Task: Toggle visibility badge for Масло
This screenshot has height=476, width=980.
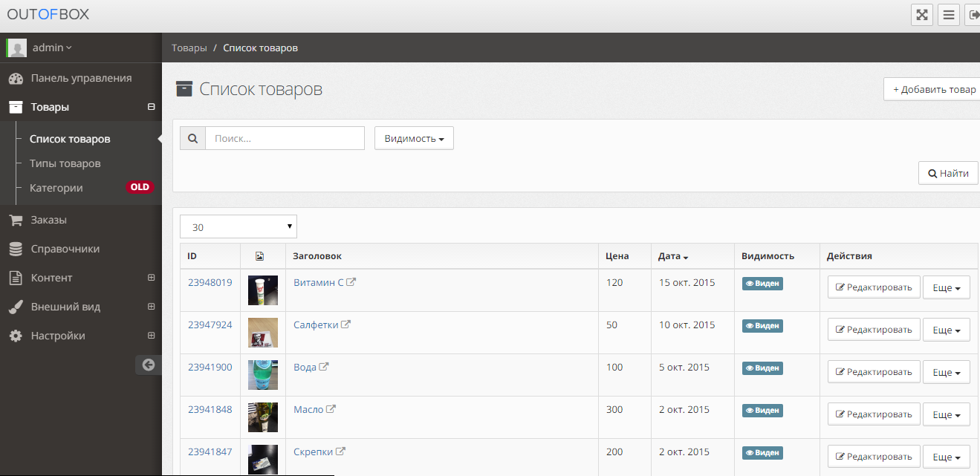Action: pyautogui.click(x=762, y=411)
